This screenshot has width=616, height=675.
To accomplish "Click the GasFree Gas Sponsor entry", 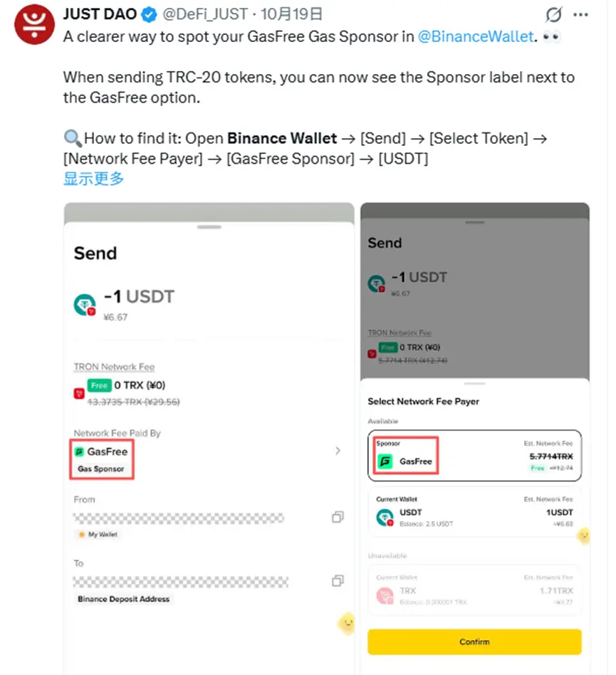I will point(102,459).
